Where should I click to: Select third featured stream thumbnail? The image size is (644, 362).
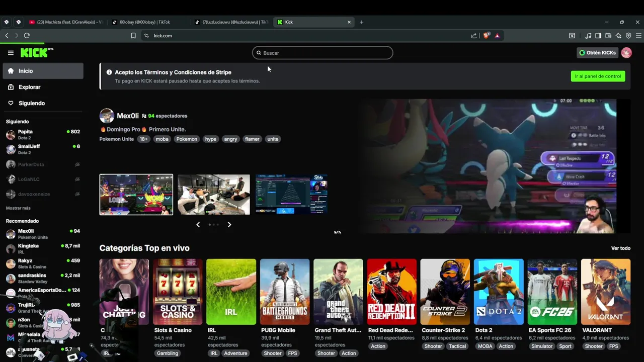292,195
